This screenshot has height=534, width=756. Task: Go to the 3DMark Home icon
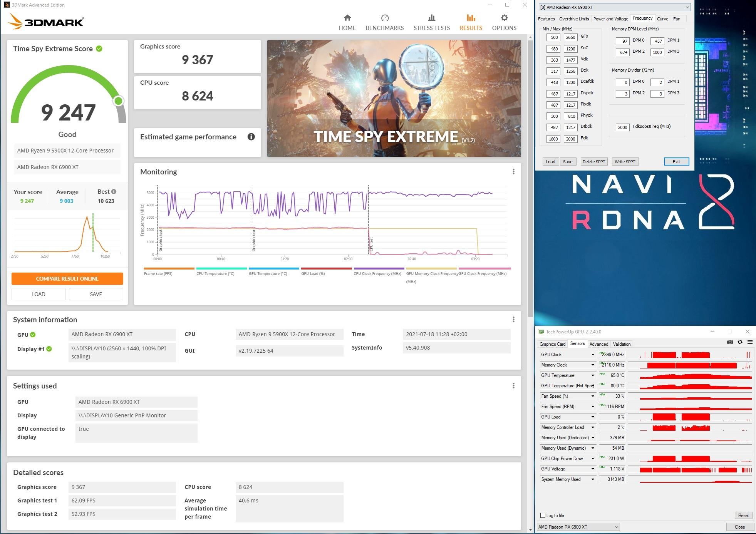click(x=347, y=18)
